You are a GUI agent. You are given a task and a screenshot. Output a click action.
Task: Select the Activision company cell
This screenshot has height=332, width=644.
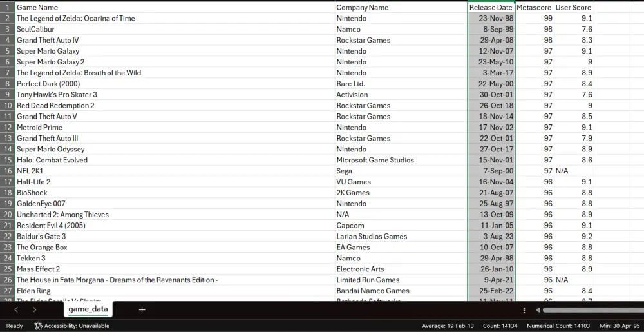click(401, 95)
